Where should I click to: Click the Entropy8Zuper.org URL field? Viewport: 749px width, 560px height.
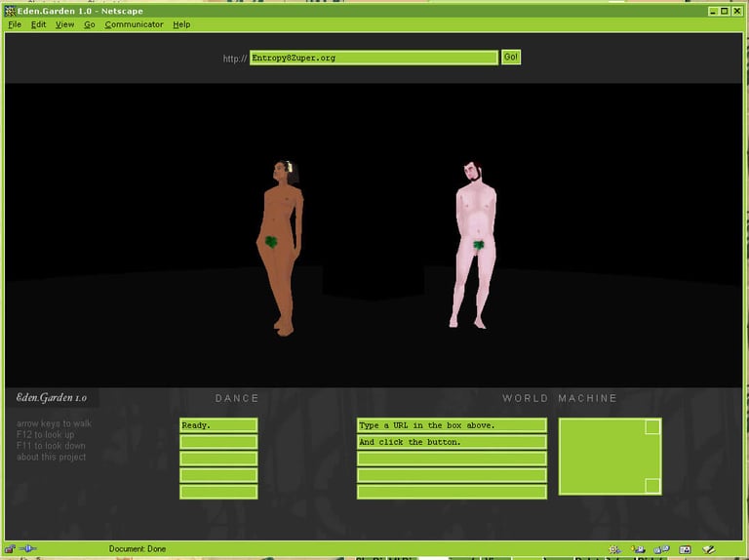click(x=374, y=58)
